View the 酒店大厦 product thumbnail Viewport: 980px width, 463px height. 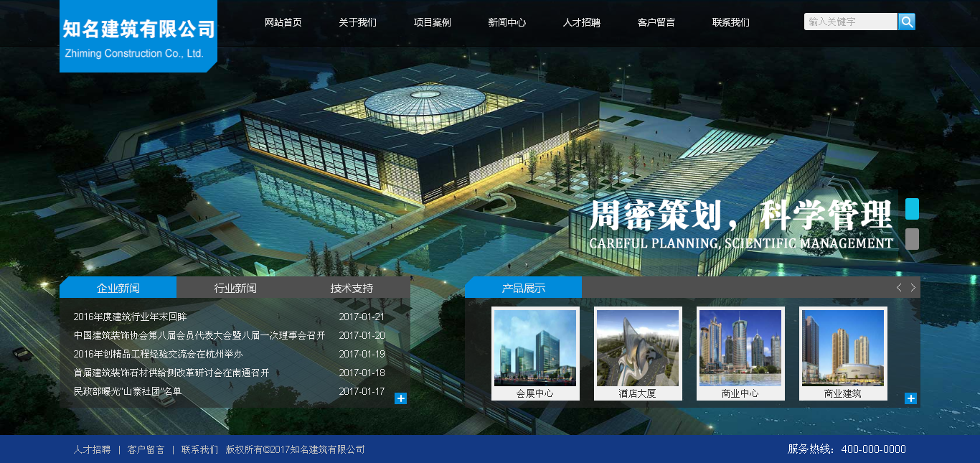[637, 349]
